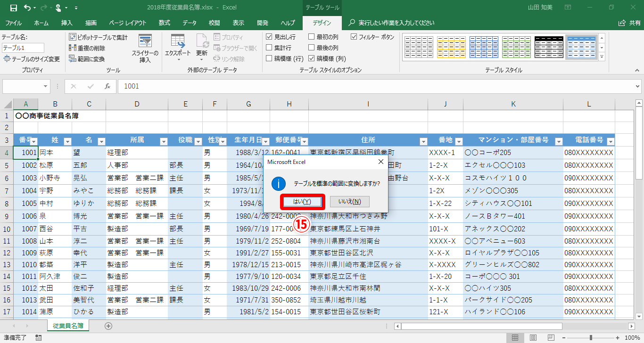Toggle the Banded Columns (縞模様 列) checkbox
Screen dimensions: 644x343
pos(312,58)
